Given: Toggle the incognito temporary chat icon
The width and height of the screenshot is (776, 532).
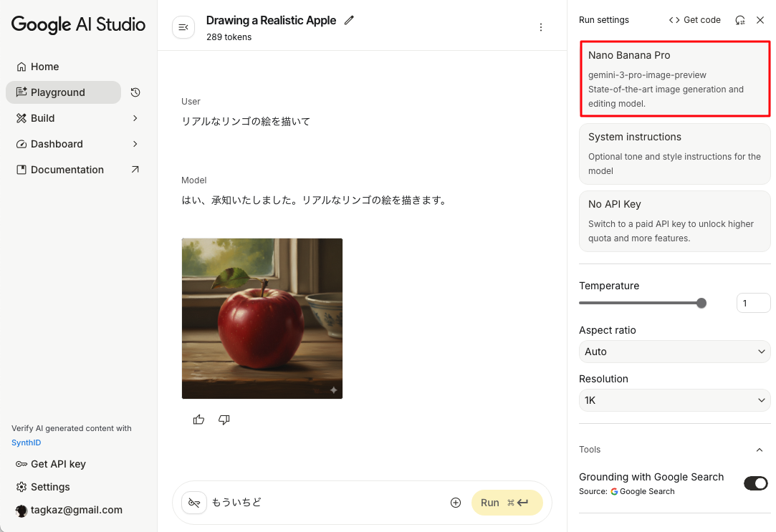Looking at the screenshot, I should pyautogui.click(x=194, y=503).
